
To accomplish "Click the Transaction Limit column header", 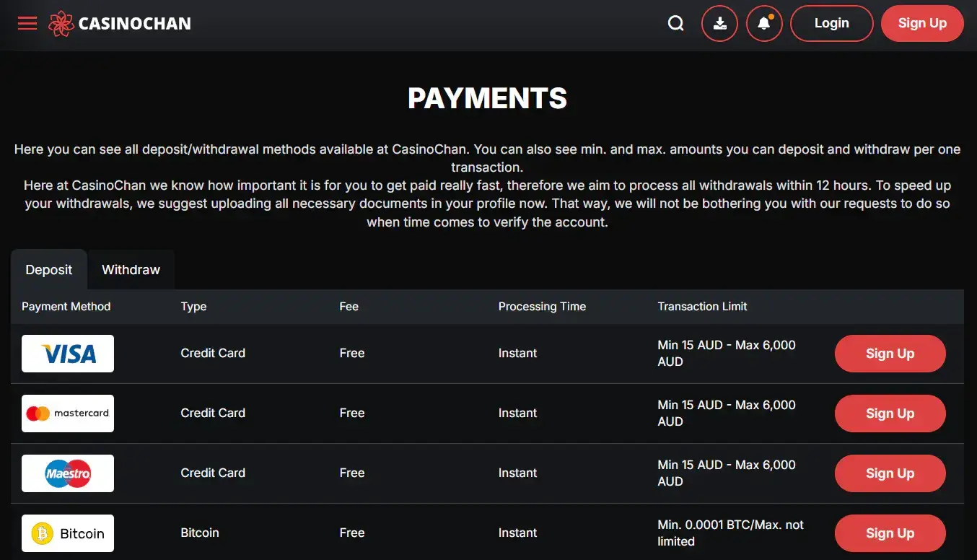I will click(x=702, y=307).
